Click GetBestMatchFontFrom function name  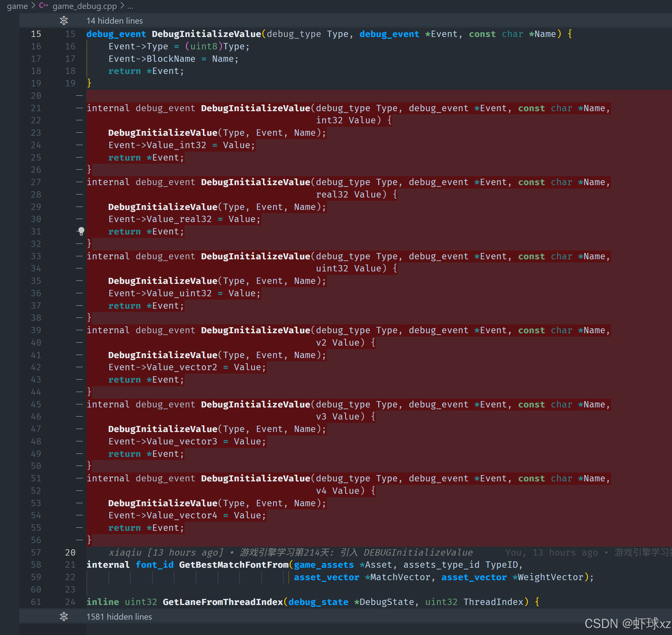(234, 565)
